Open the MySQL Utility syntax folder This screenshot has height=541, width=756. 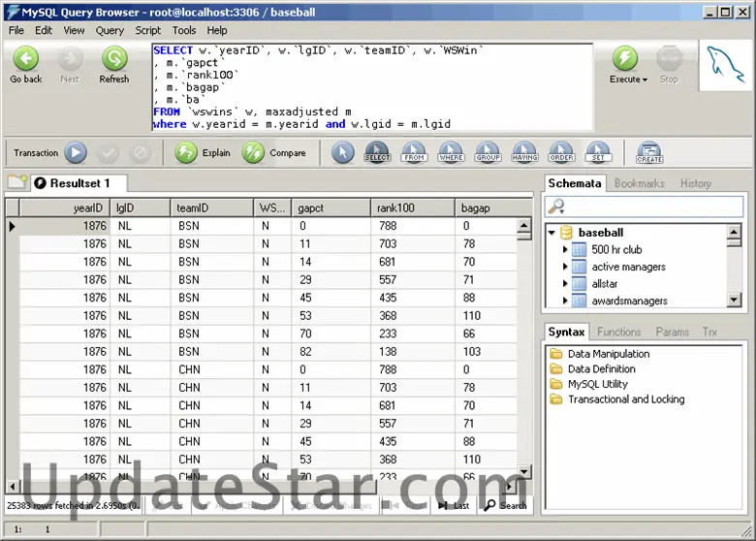[589, 384]
